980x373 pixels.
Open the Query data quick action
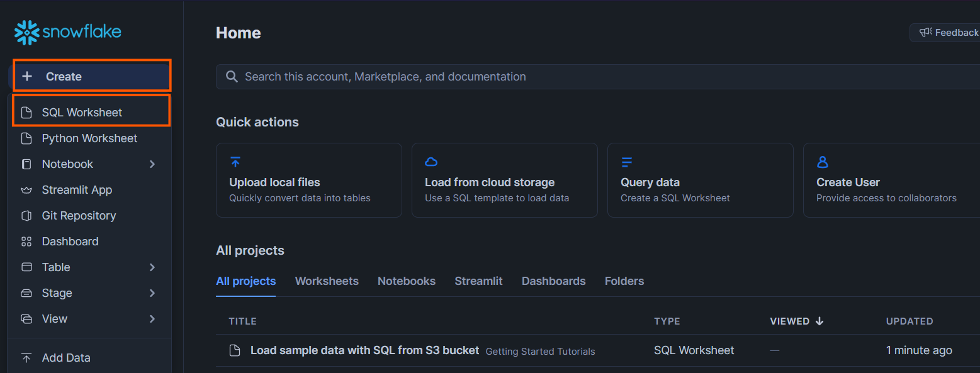pyautogui.click(x=701, y=180)
